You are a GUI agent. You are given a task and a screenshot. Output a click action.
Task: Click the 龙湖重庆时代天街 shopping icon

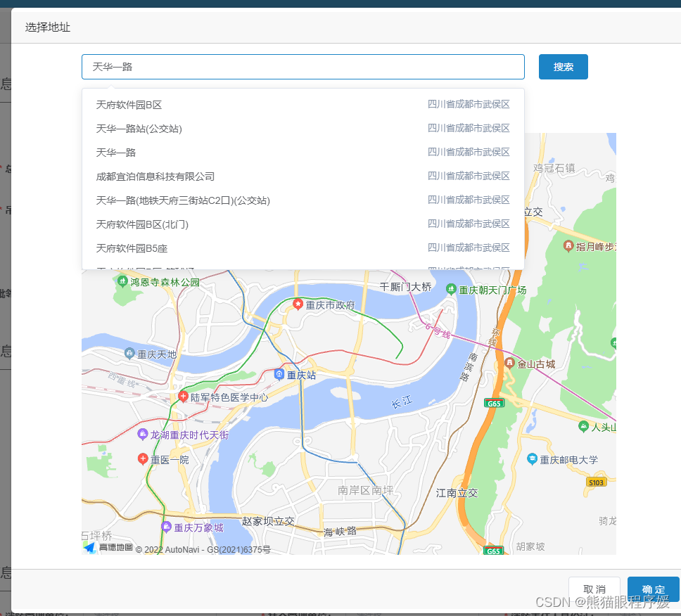[142, 434]
